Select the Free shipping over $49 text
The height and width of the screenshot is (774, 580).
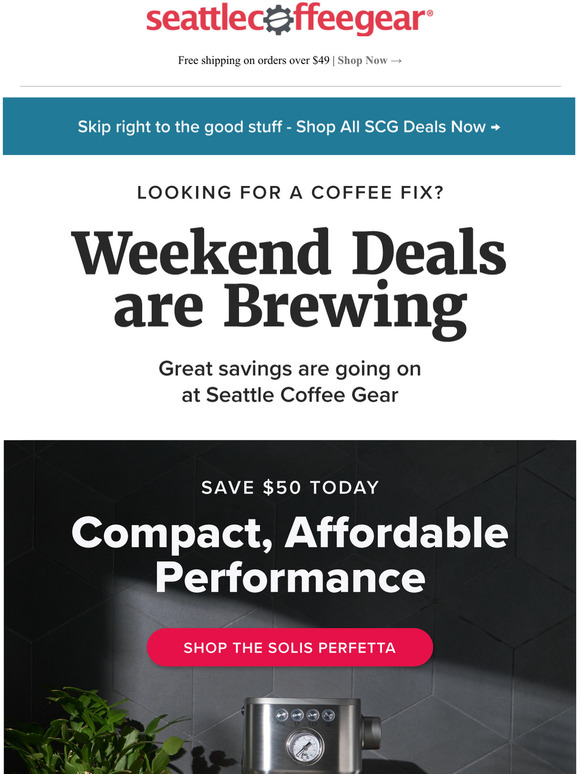[254, 60]
